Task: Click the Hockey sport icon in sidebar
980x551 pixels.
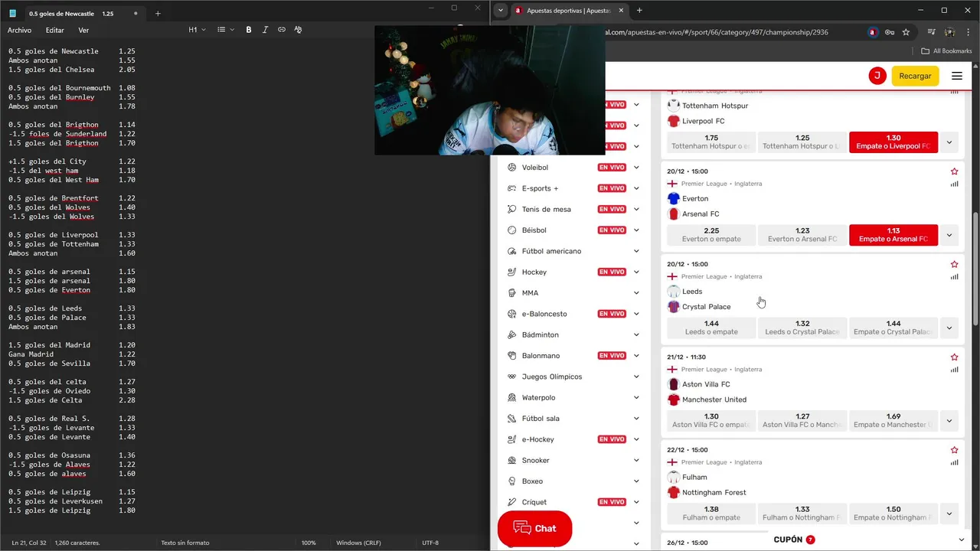Action: 512,272
